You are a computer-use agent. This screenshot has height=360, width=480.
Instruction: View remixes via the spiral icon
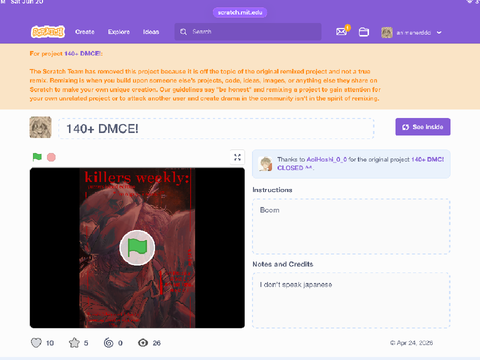coord(109,343)
